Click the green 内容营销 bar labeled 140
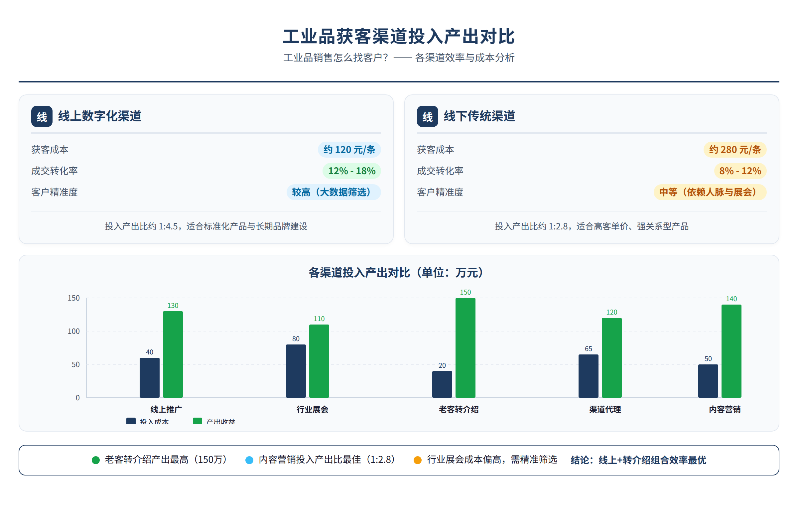798x532 pixels. pyautogui.click(x=731, y=351)
